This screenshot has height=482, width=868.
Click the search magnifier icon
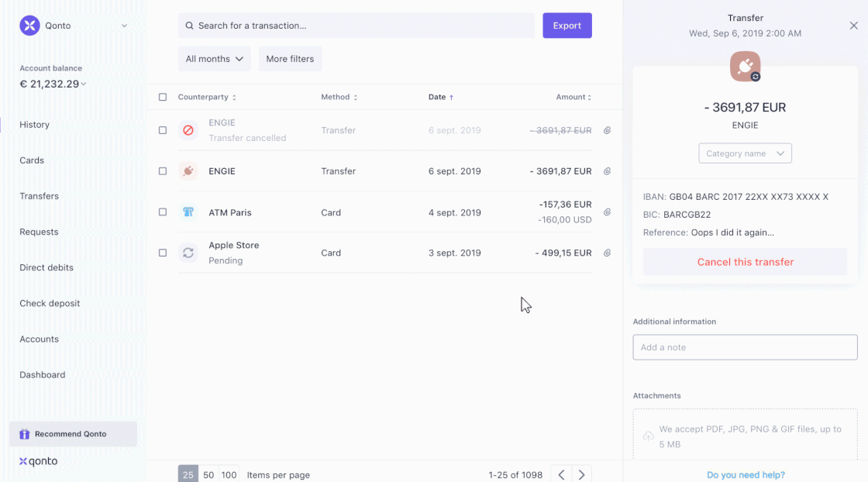[189, 26]
